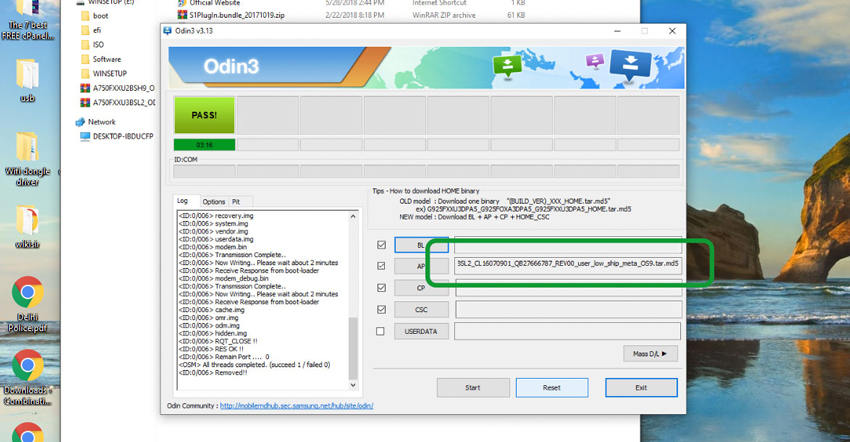The height and width of the screenshot is (442, 850).
Task: Click the CSC file button
Action: pos(421,310)
